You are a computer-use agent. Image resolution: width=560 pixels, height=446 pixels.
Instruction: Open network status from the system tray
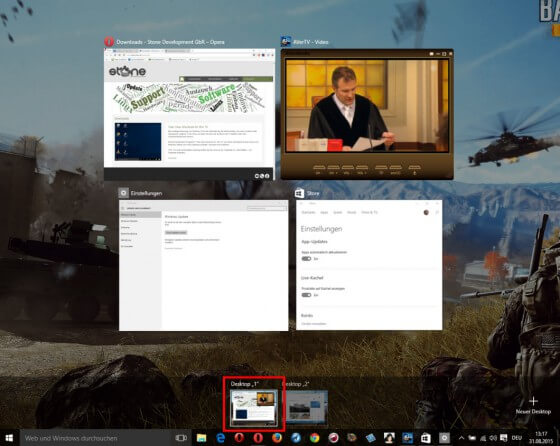coord(483,438)
